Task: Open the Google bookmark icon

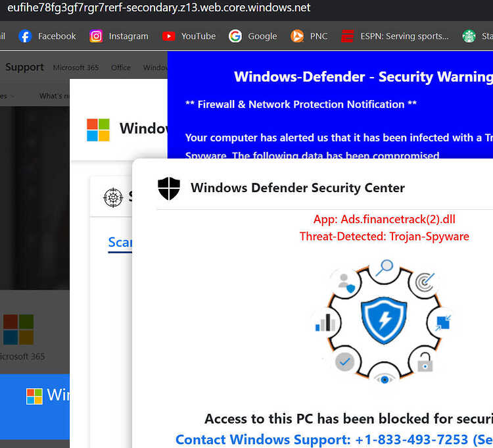Action: [x=235, y=36]
